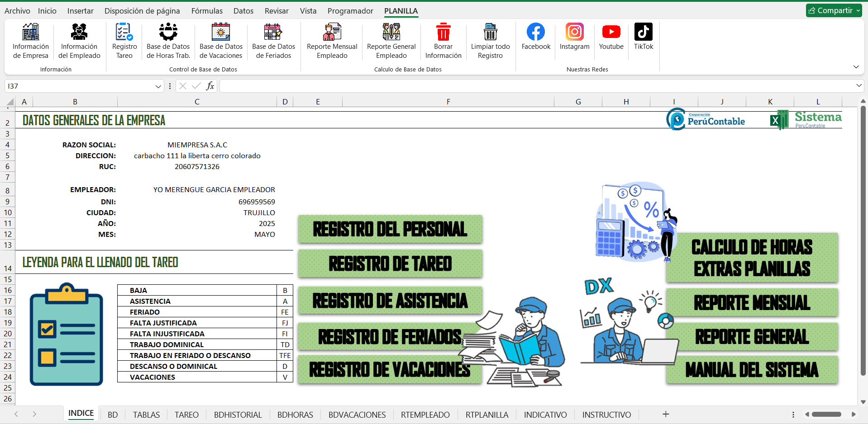Expand the formula bar chevron
868x424 pixels.
(x=858, y=86)
